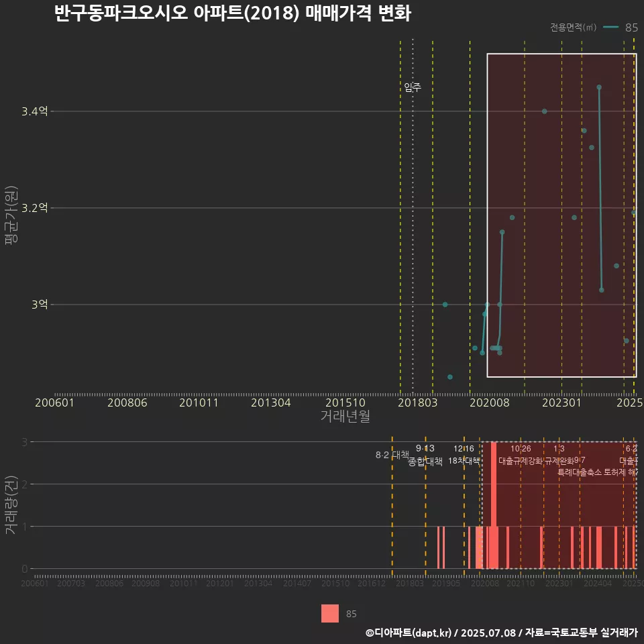Select 200806 on the price chart x-axis
Image resolution: width=644 pixels, height=644 pixels.
[127, 402]
